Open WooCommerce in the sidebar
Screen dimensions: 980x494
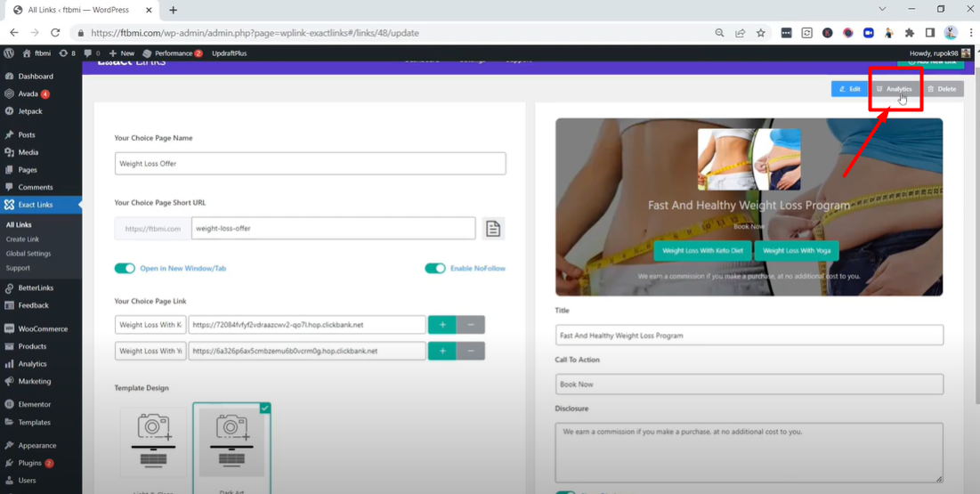coord(41,328)
